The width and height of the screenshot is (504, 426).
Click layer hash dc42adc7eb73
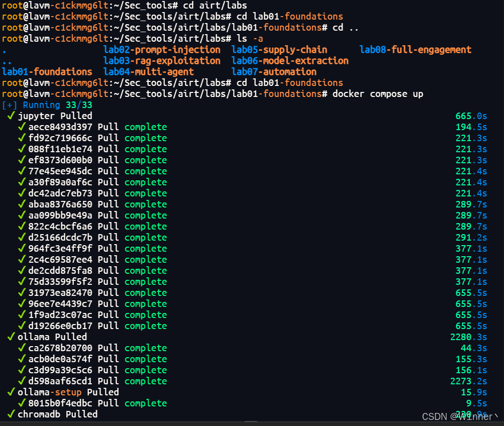60,193
